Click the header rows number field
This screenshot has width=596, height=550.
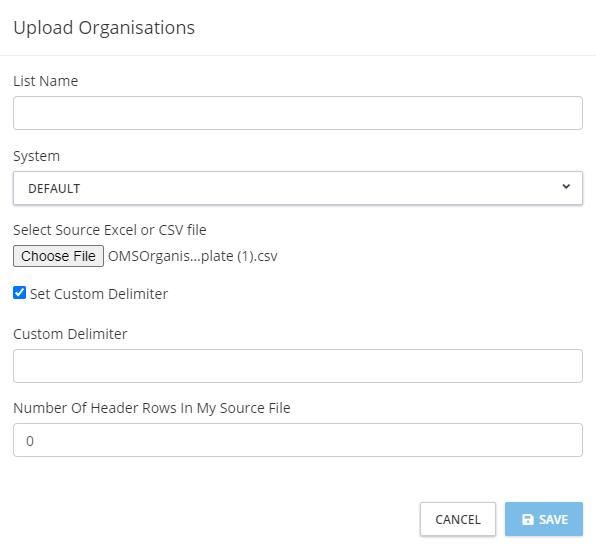[298, 440]
